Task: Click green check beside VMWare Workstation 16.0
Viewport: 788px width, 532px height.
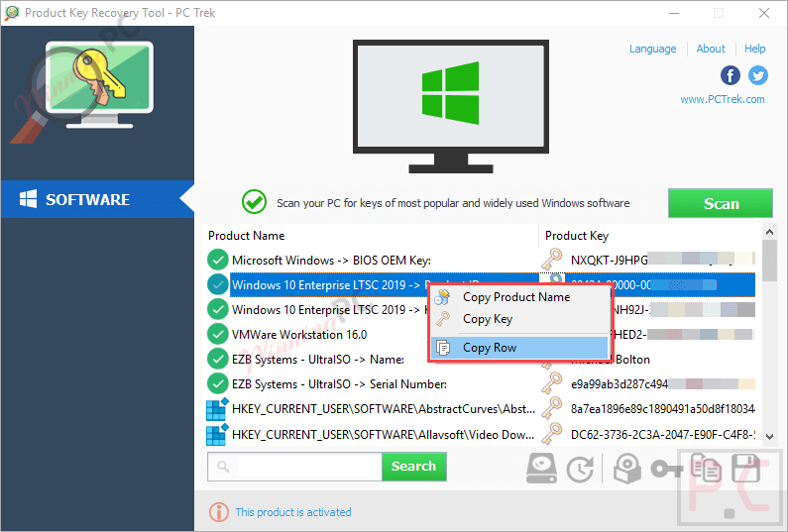Action: (218, 334)
